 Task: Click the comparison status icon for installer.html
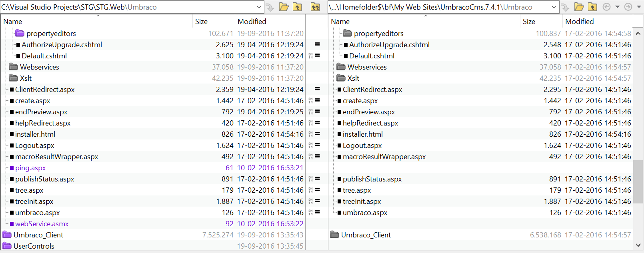tap(314, 134)
